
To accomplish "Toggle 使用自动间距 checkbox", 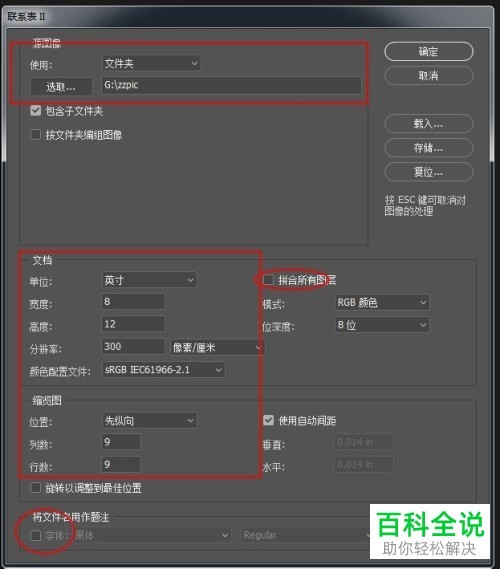I will [269, 420].
